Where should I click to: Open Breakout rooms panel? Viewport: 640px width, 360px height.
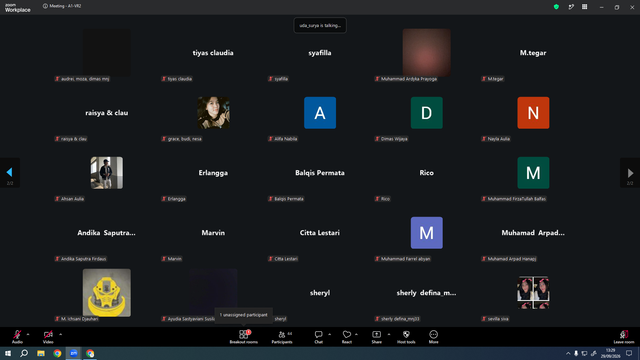pyautogui.click(x=244, y=337)
